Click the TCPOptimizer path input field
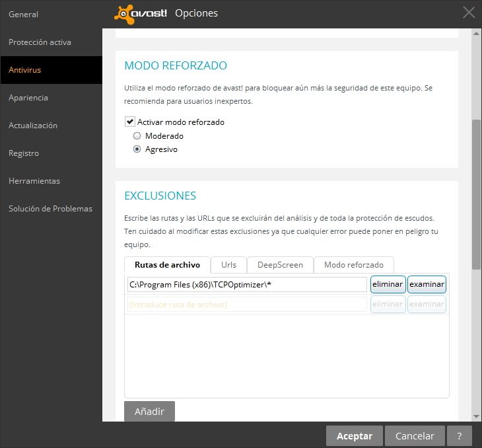 [x=247, y=284]
